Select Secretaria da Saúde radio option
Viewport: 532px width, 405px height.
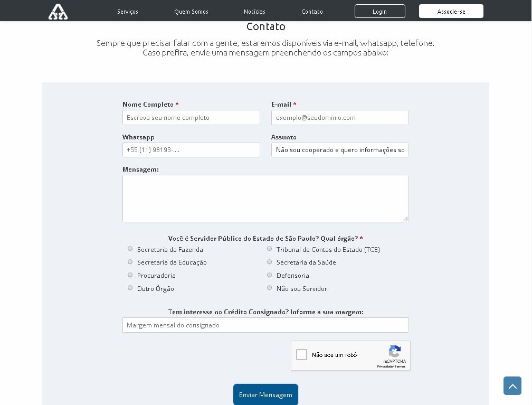point(269,262)
